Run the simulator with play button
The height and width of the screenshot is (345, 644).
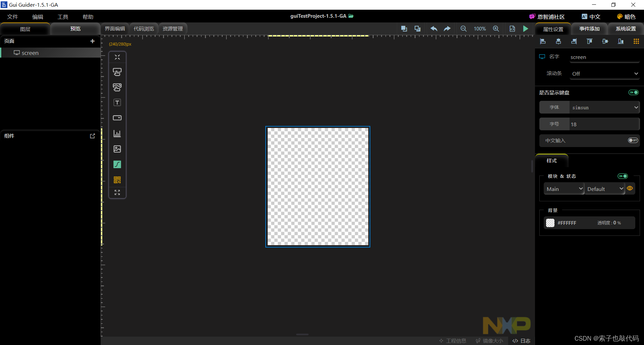click(526, 29)
